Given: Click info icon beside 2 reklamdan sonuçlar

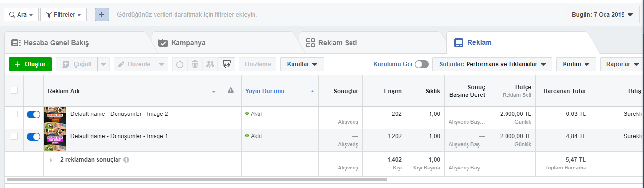Looking at the screenshot, I should 126,160.
